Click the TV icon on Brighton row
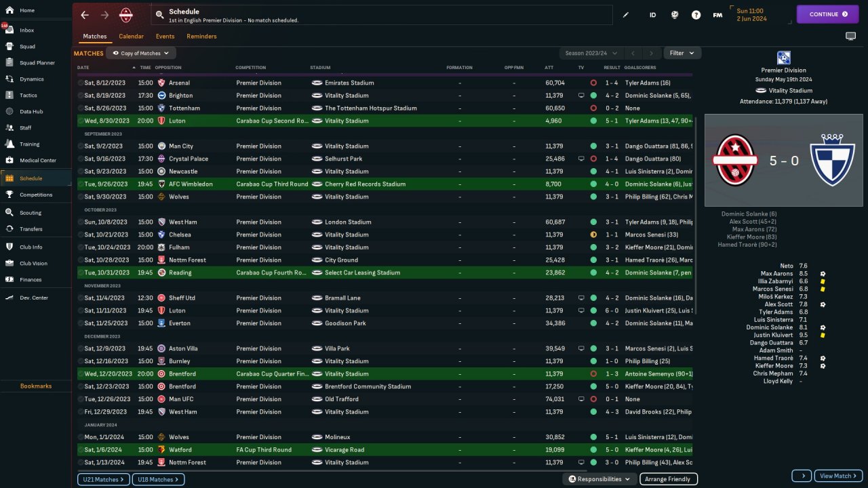 [581, 96]
